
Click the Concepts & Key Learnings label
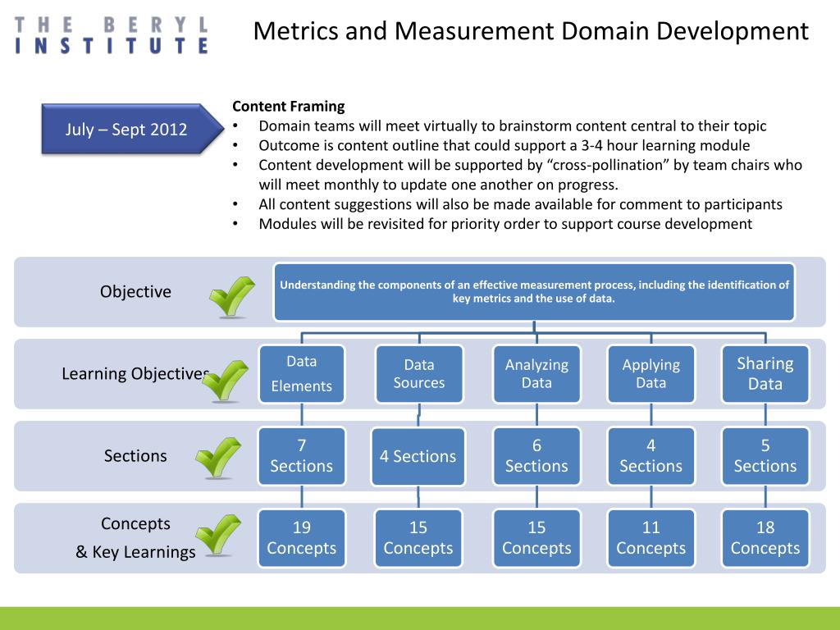point(135,538)
